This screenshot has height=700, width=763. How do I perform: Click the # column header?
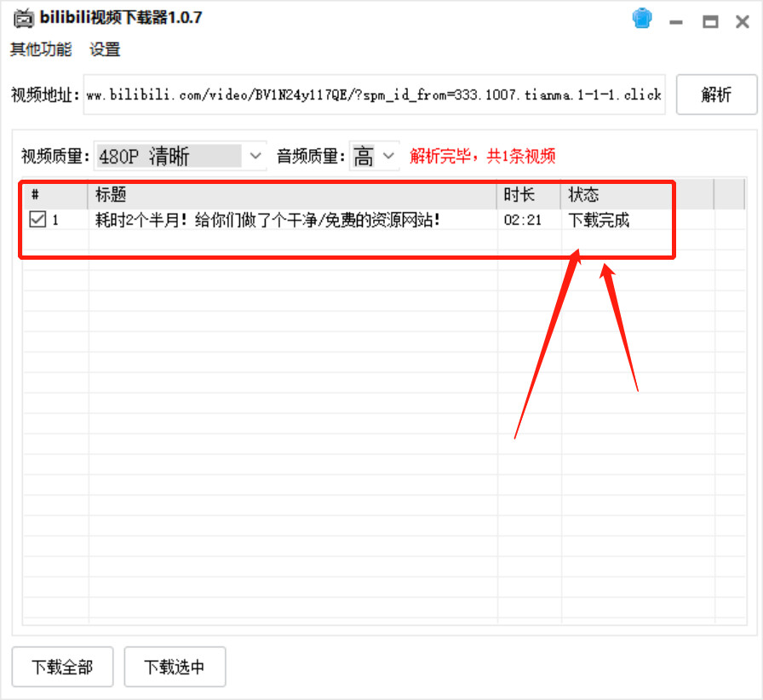[x=55, y=195]
